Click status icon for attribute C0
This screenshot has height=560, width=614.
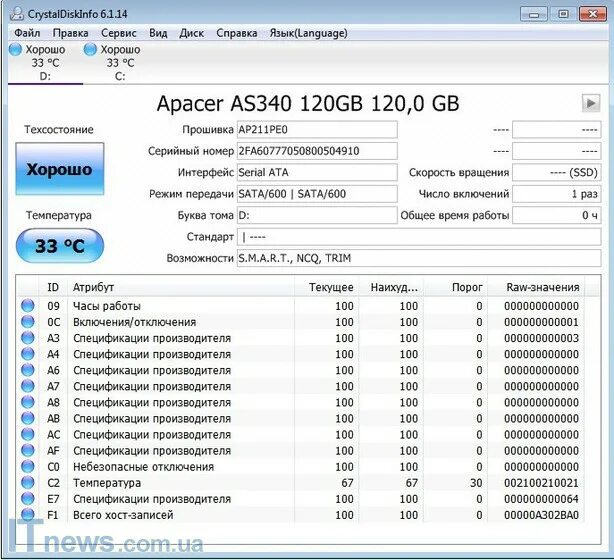click(x=27, y=466)
